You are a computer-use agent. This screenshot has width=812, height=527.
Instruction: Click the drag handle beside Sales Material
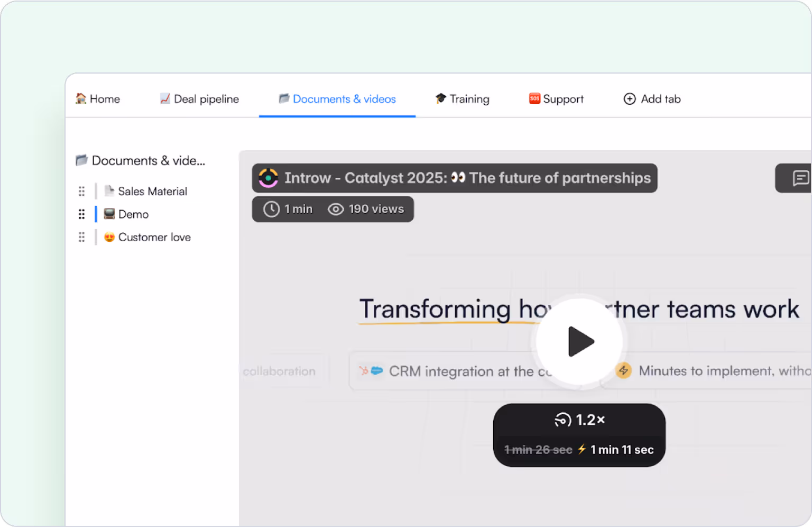pyautogui.click(x=81, y=191)
